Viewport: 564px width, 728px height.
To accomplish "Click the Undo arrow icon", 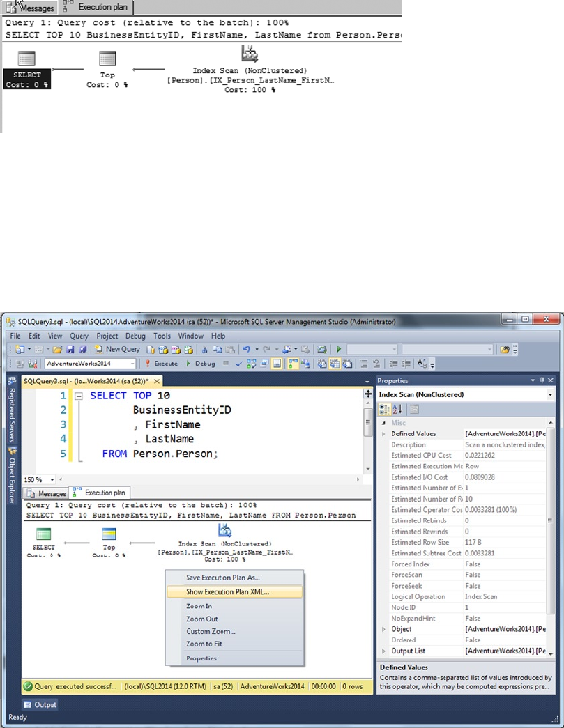I will [x=247, y=349].
